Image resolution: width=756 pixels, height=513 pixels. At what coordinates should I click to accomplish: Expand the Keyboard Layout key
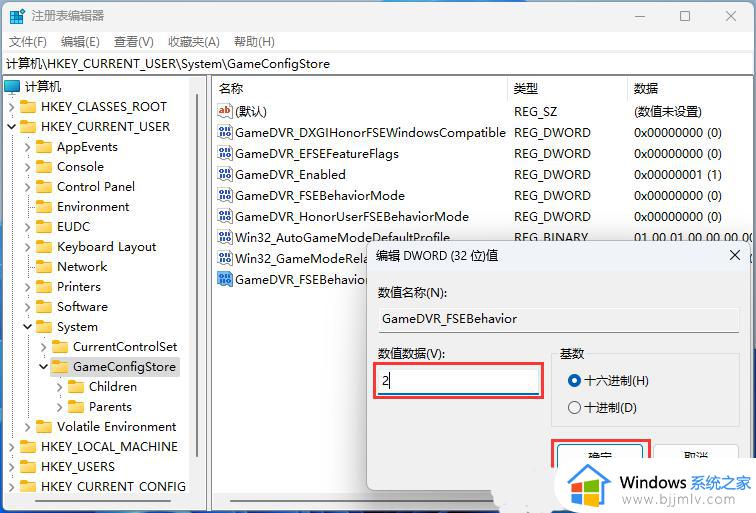tap(27, 247)
